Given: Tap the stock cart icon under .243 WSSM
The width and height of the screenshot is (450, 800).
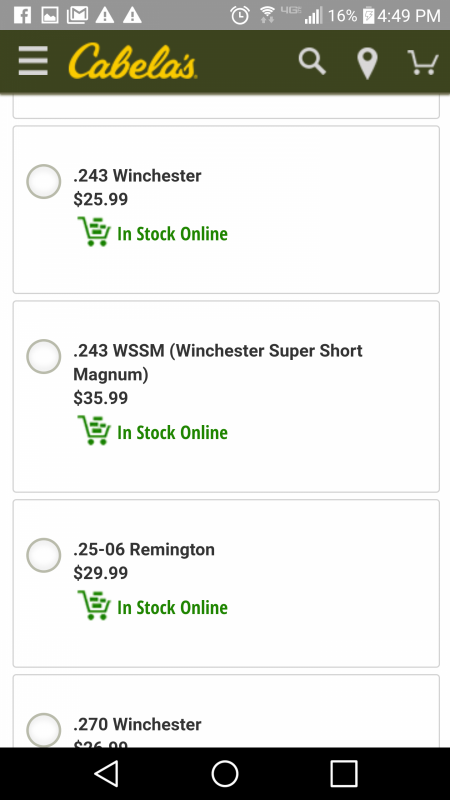Looking at the screenshot, I should click(x=94, y=431).
